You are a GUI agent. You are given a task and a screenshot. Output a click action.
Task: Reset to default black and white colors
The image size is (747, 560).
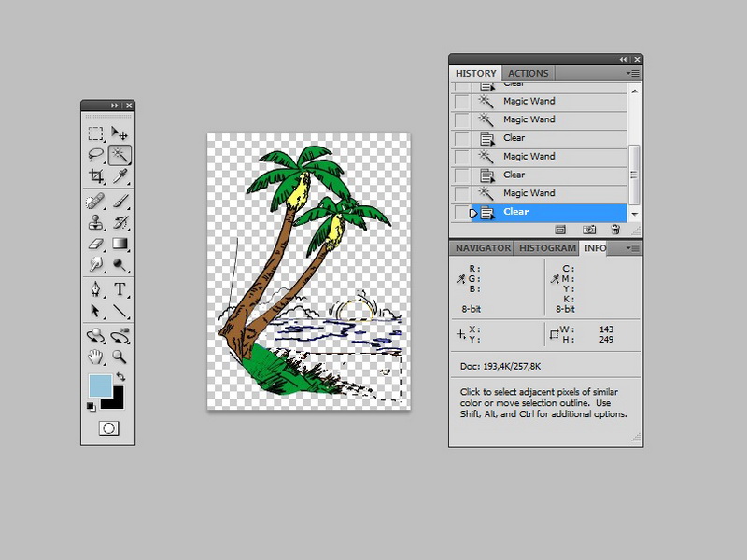[x=91, y=406]
